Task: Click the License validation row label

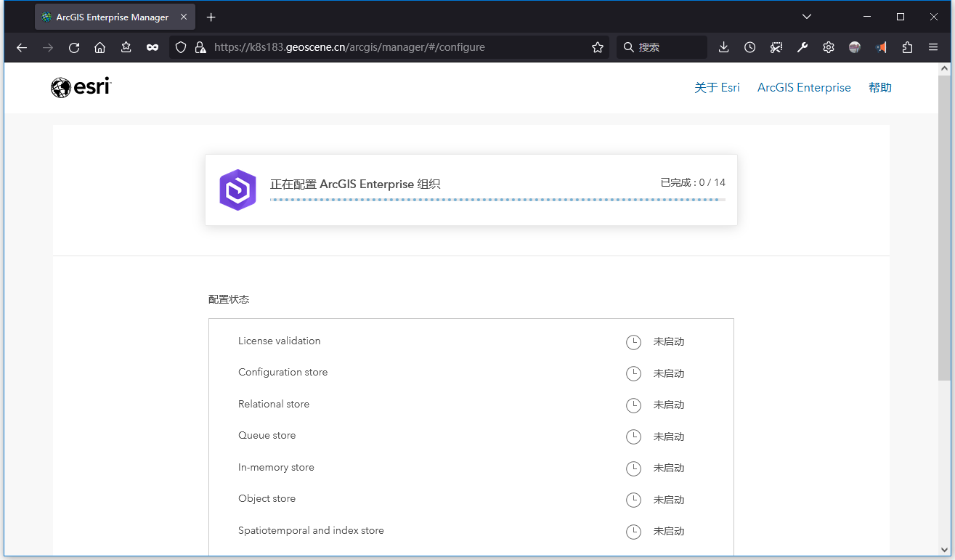Action: tap(279, 341)
